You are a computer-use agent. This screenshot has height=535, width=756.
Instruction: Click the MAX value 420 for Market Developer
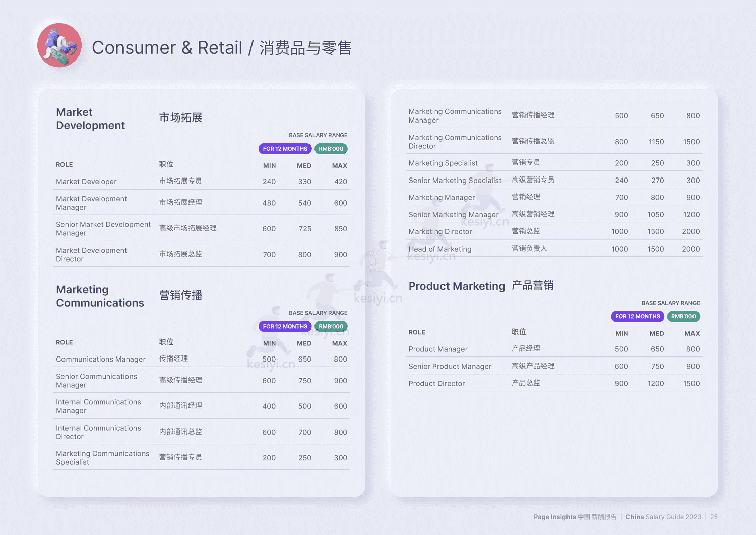tap(341, 182)
